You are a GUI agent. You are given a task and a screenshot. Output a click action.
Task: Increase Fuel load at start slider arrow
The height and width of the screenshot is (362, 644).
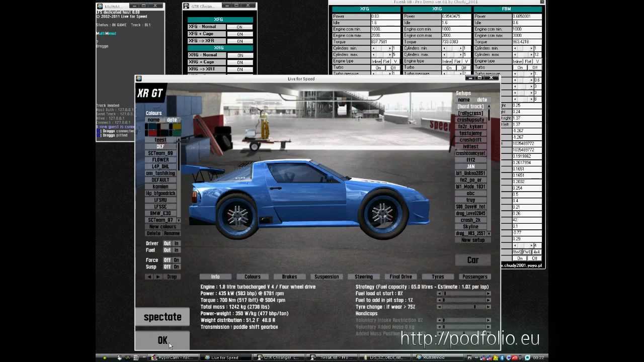pyautogui.click(x=488, y=294)
